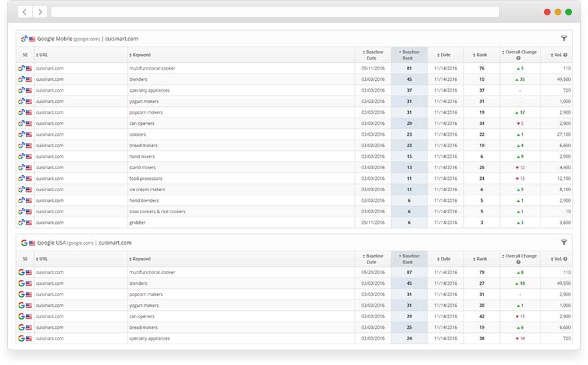Click the SE column header in Google Mobile table
The image size is (588, 365).
click(25, 55)
